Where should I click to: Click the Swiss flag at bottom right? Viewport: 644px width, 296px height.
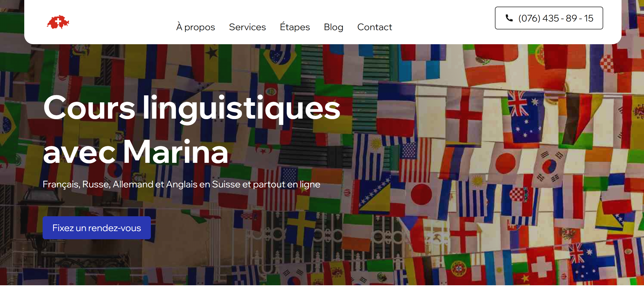(541, 266)
